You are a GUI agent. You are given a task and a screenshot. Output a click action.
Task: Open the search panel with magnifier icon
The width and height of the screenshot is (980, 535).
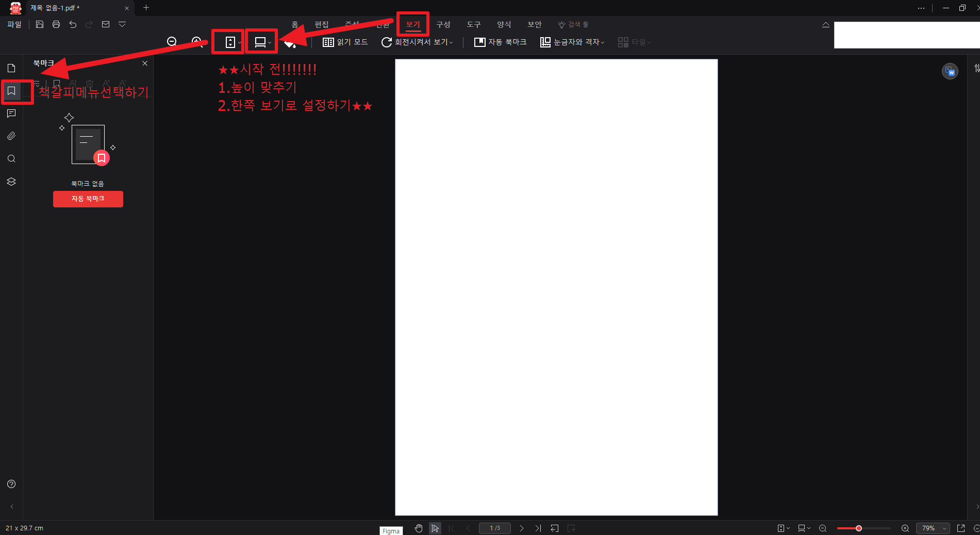(x=11, y=158)
